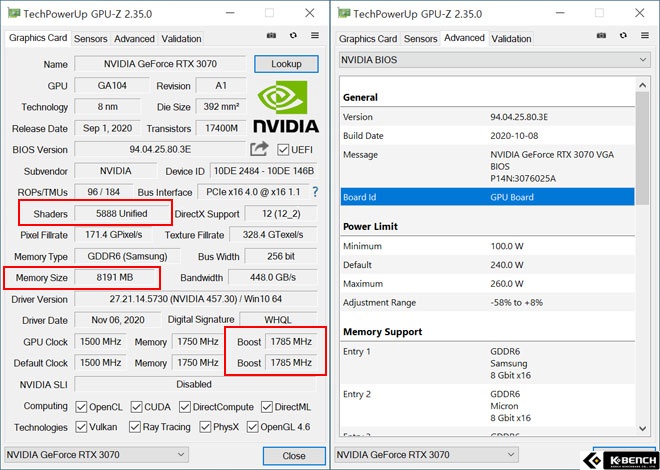The width and height of the screenshot is (660, 470).
Task: Open Validation tab in left window
Action: 181,39
